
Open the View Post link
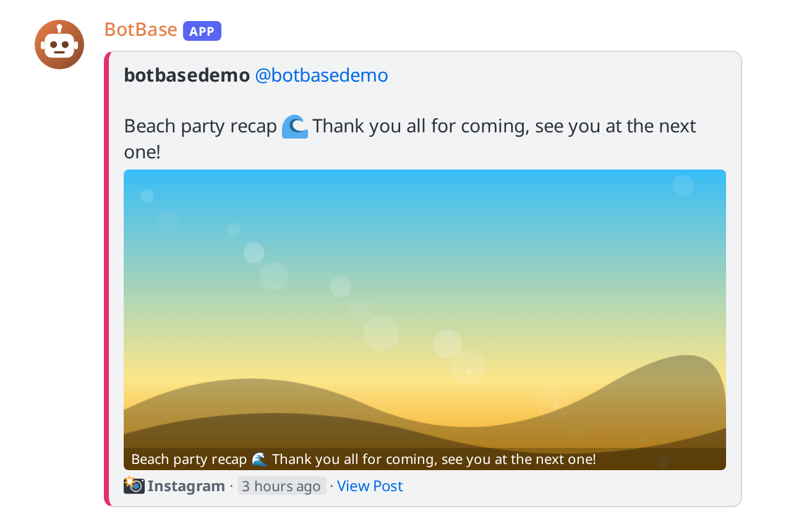click(370, 486)
